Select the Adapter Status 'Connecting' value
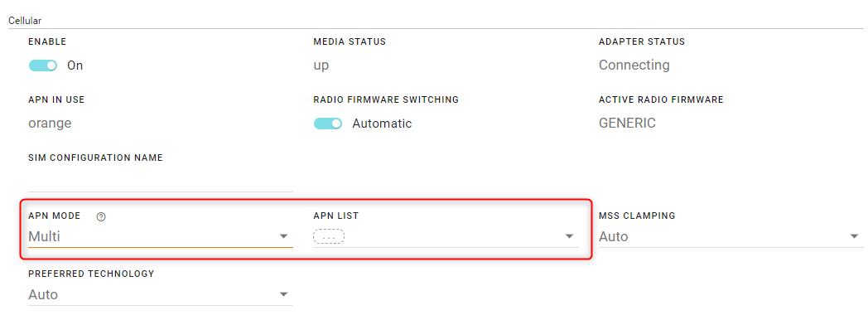Viewport: 868px width, 320px height. coord(634,65)
